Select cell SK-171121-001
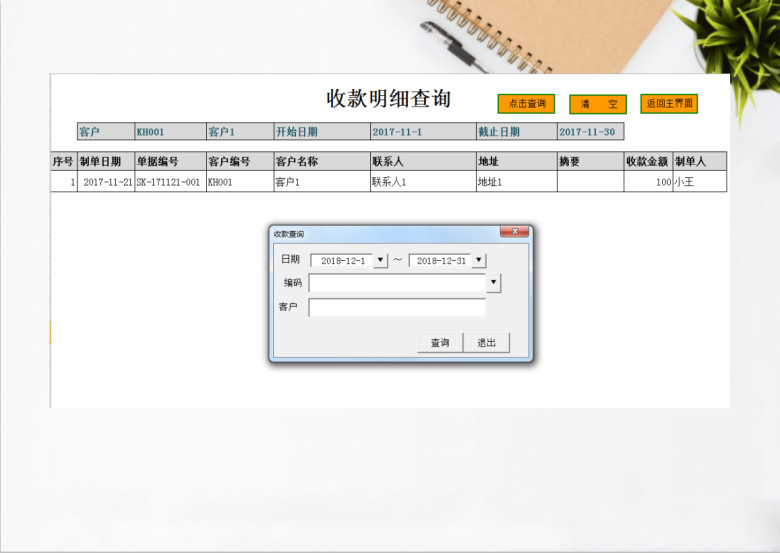This screenshot has height=553, width=780. (170, 182)
